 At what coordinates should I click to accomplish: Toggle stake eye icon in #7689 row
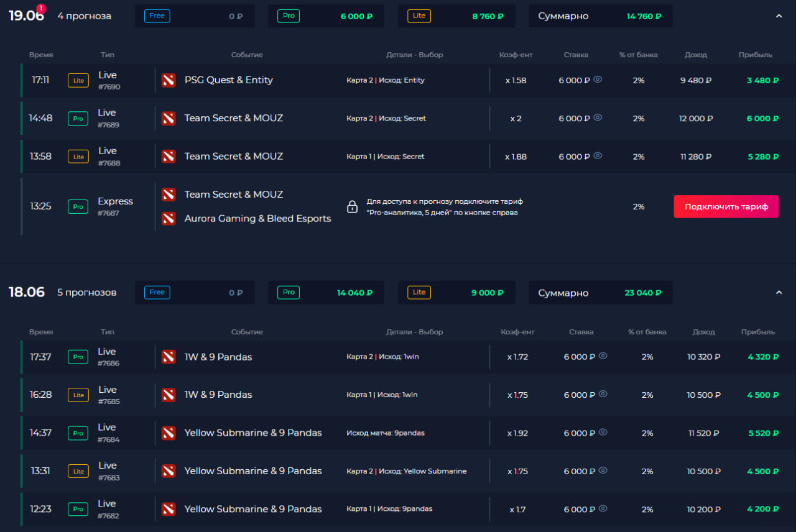point(598,117)
